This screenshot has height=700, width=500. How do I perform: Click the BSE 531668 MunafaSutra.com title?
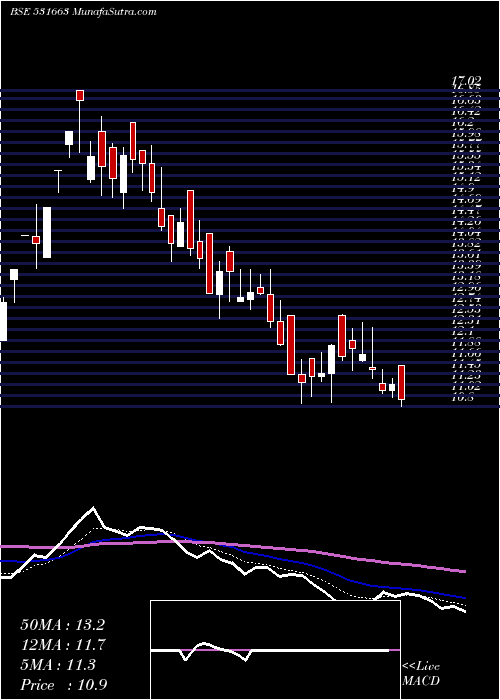click(83, 12)
